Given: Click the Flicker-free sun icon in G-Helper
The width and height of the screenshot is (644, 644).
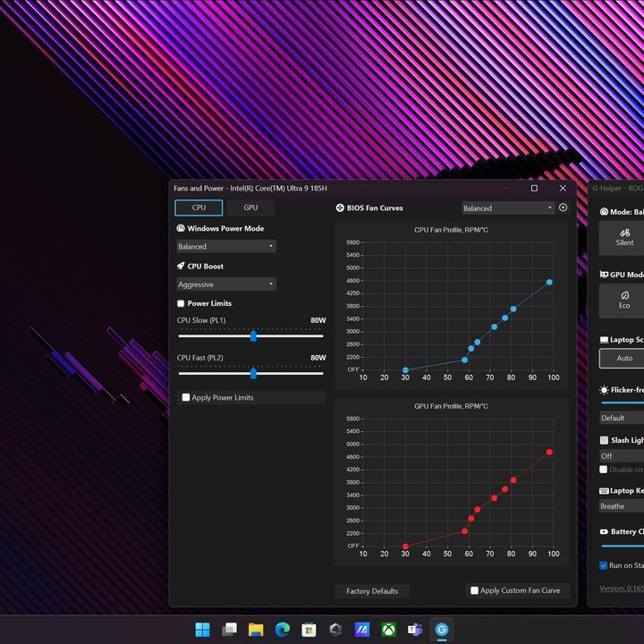Looking at the screenshot, I should click(604, 390).
